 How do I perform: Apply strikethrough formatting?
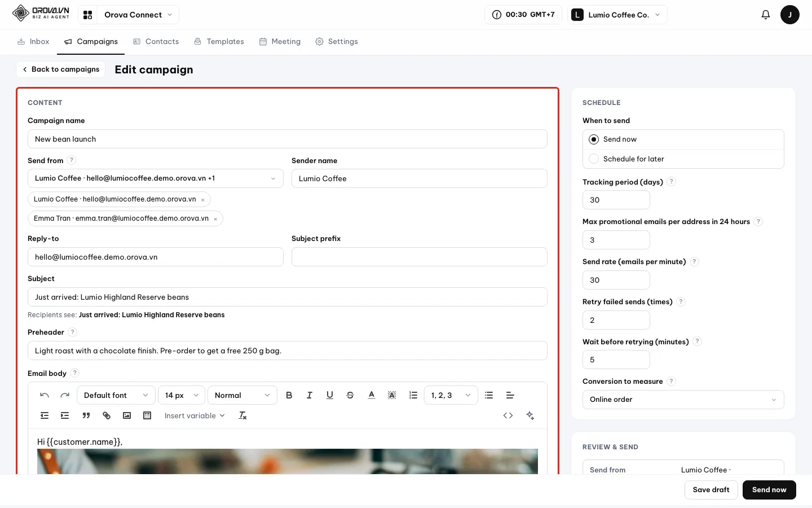pyautogui.click(x=350, y=395)
